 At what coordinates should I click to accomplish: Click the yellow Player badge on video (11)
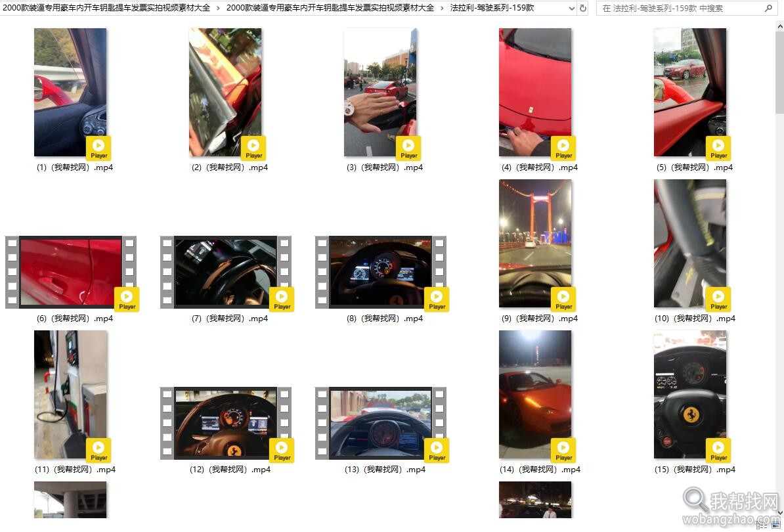coord(98,450)
